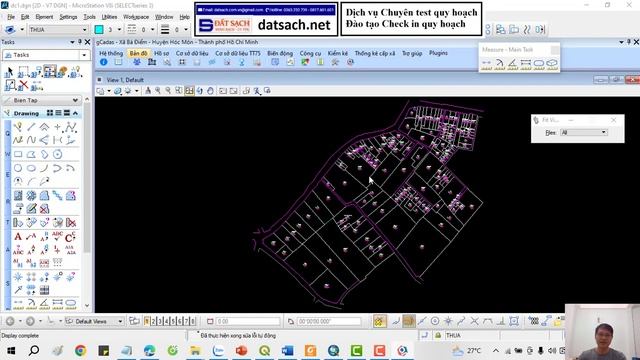640x360 pixels.
Task: Open the Element menu
Action: tap(44, 17)
